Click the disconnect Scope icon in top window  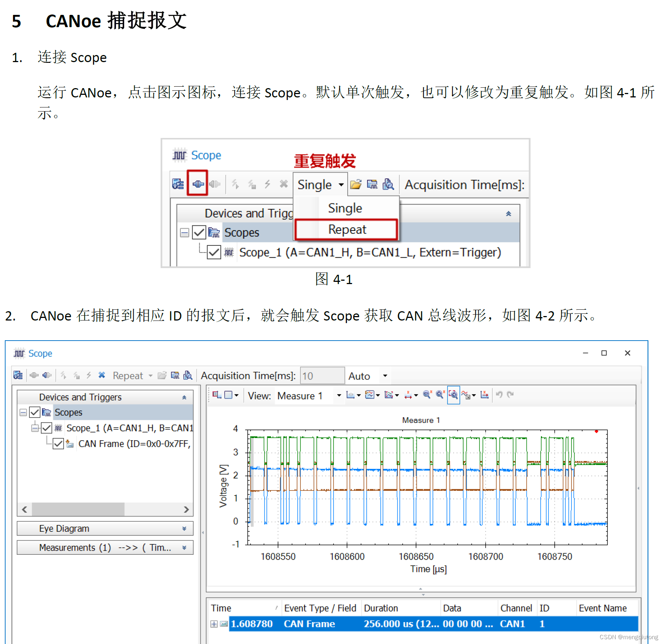[x=215, y=184]
